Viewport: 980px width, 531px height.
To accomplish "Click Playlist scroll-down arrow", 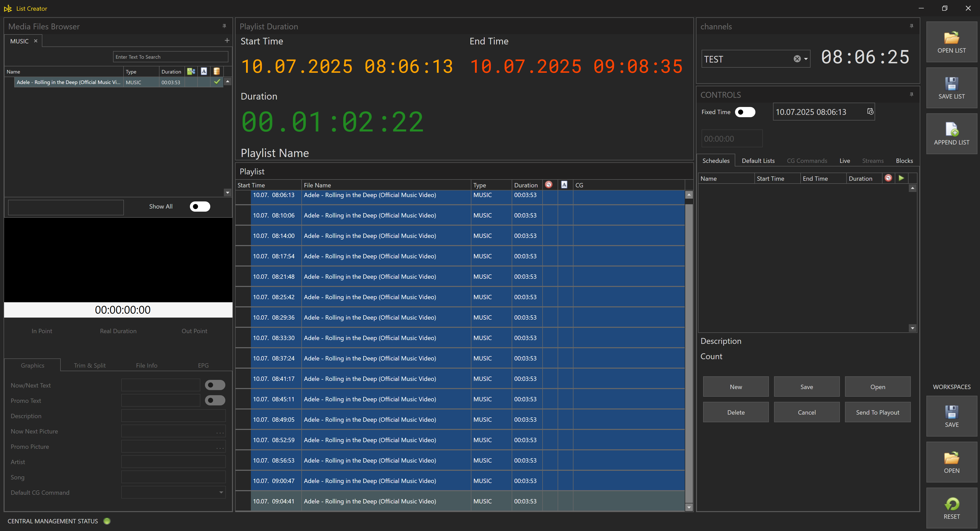I will 689,507.
